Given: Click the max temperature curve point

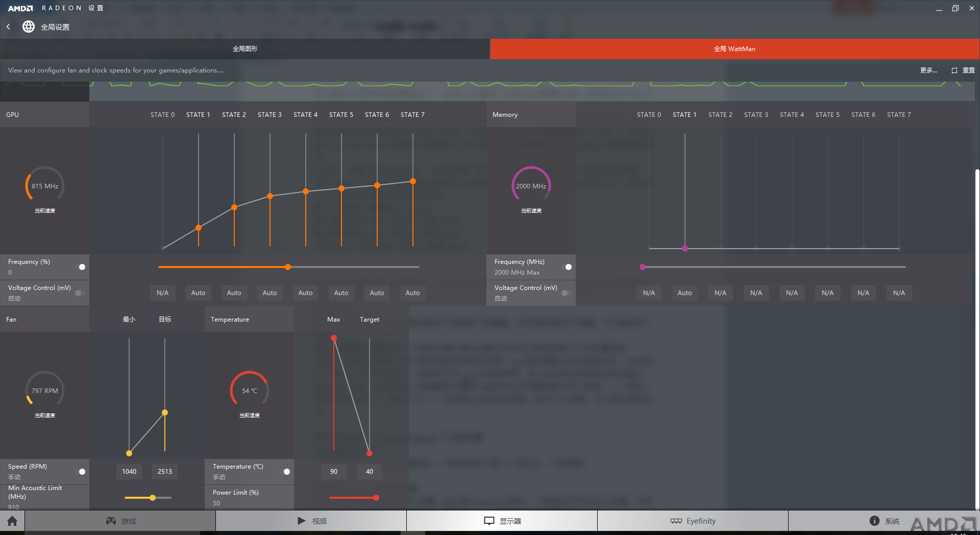Looking at the screenshot, I should [334, 338].
